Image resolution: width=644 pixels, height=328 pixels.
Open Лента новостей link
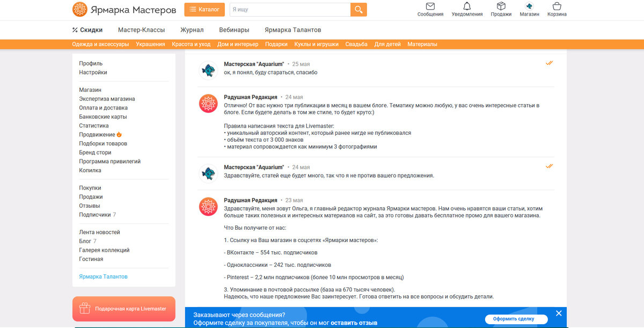pos(99,232)
